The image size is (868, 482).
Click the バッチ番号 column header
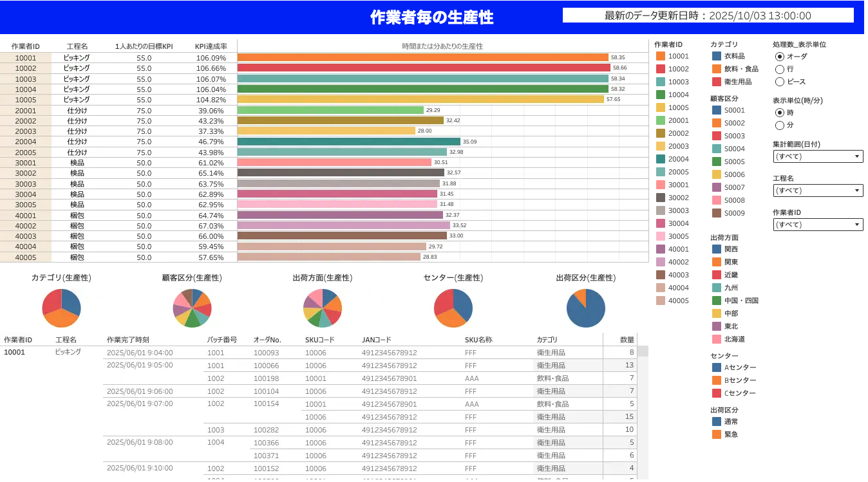pyautogui.click(x=222, y=340)
